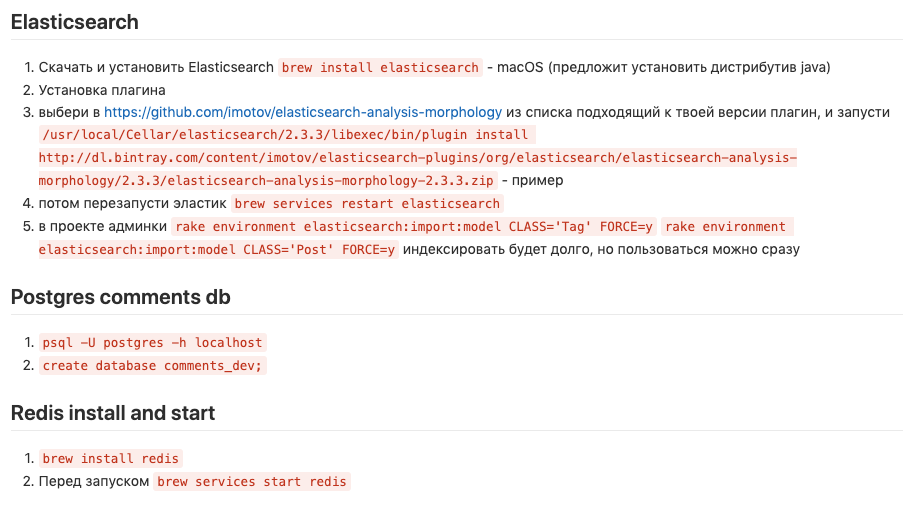
Task: Open the elasticsearch-analysis-morphology GitHub link
Action: pos(303,112)
